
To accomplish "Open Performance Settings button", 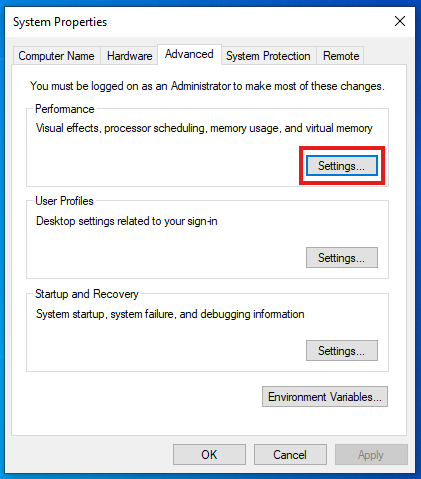I will [x=342, y=165].
